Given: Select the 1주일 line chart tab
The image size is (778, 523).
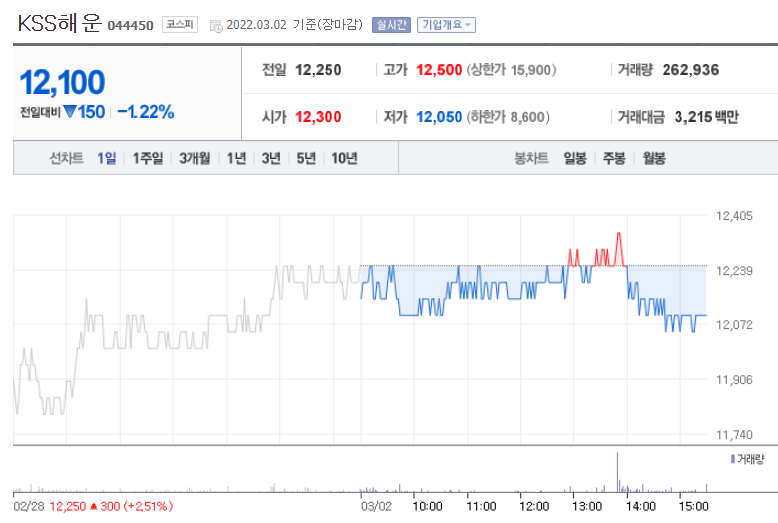Looking at the screenshot, I should (148, 158).
